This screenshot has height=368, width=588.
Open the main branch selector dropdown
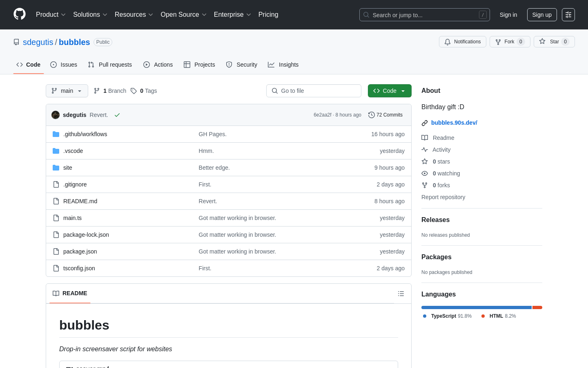click(x=67, y=91)
